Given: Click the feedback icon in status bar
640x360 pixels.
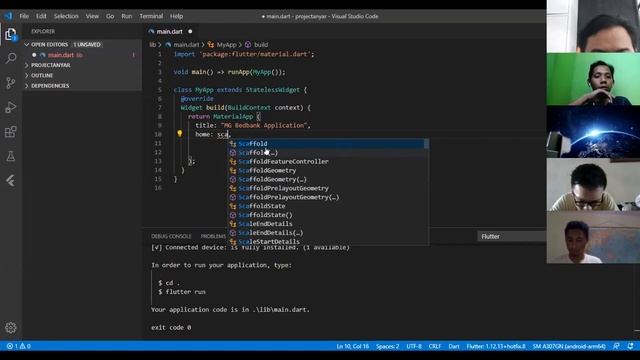Looking at the screenshot, I should pyautogui.click(x=616, y=346).
